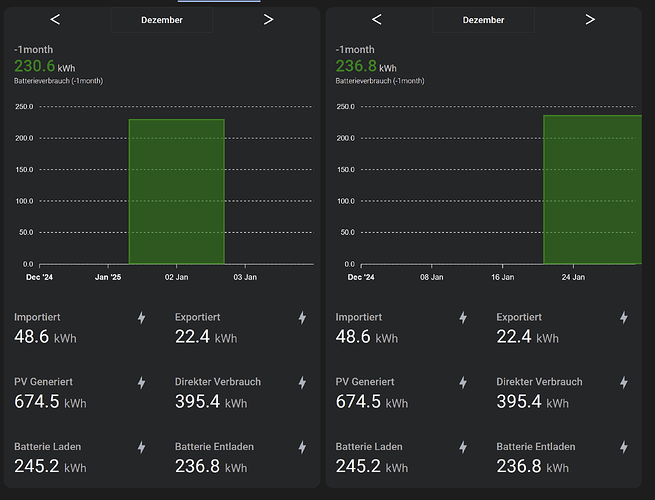The image size is (655, 500).
Task: Click the Dezember label in left panel
Action: tap(162, 20)
